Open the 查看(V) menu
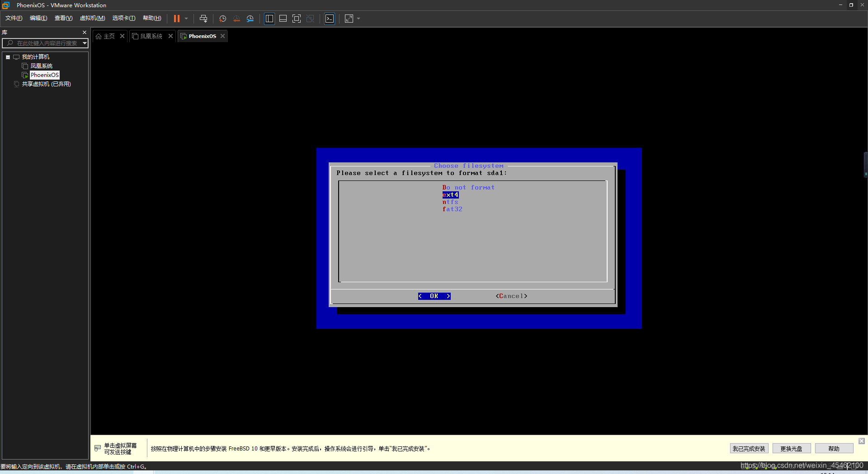 coord(63,18)
